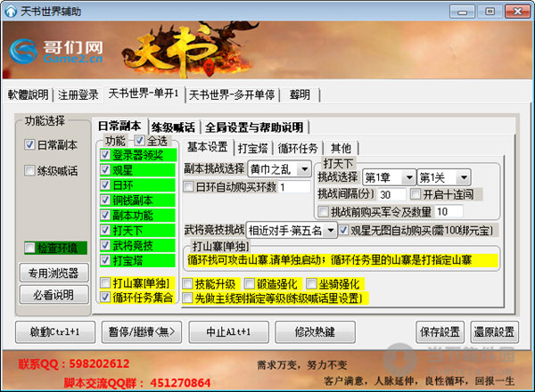This screenshot has height=392, width=535.
Task: Click the 暂停/繼續<無> button
Action: pos(142,331)
